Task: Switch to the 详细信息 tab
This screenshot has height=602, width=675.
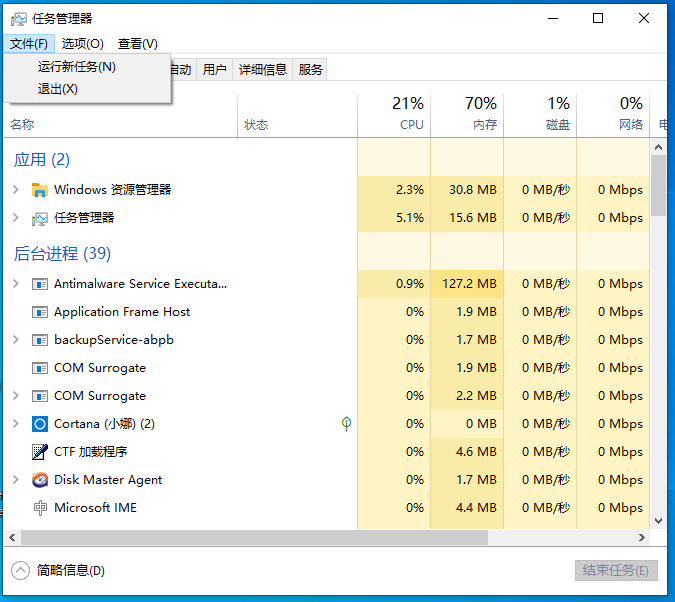Action: (263, 69)
